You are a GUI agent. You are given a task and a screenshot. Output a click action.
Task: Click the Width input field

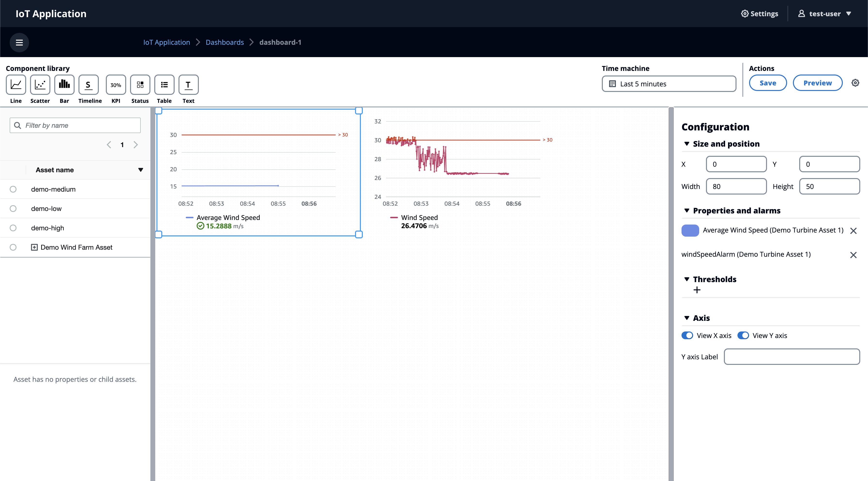point(736,187)
